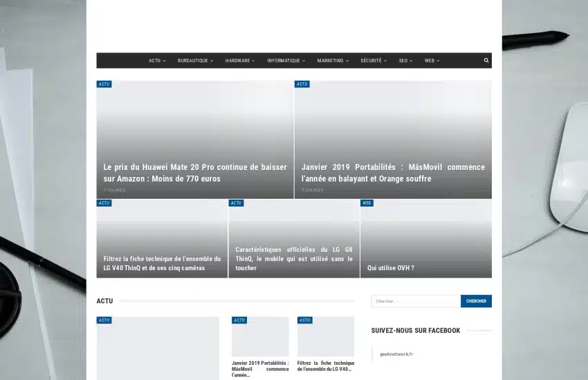
Task: Read the Janvier 2019 Portabilités featured article
Action: [393, 173]
